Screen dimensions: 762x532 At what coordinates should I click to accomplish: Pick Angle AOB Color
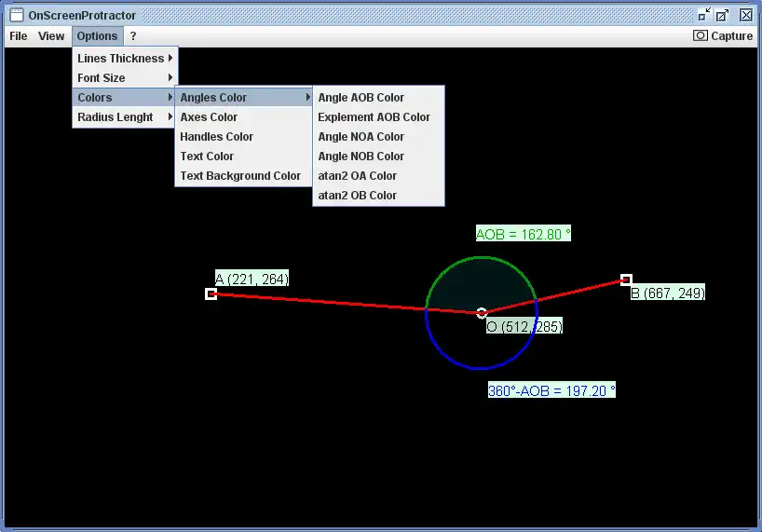tap(378, 97)
